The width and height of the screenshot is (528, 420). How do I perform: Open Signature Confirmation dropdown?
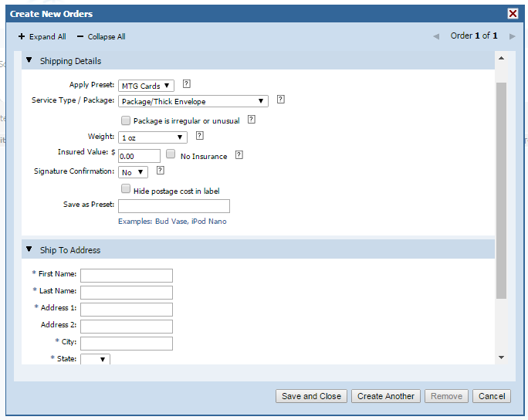(x=133, y=172)
